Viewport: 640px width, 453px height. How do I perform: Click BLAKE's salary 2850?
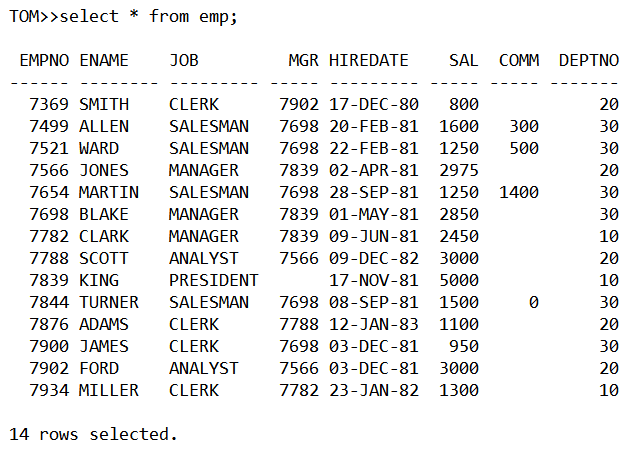coord(459,214)
